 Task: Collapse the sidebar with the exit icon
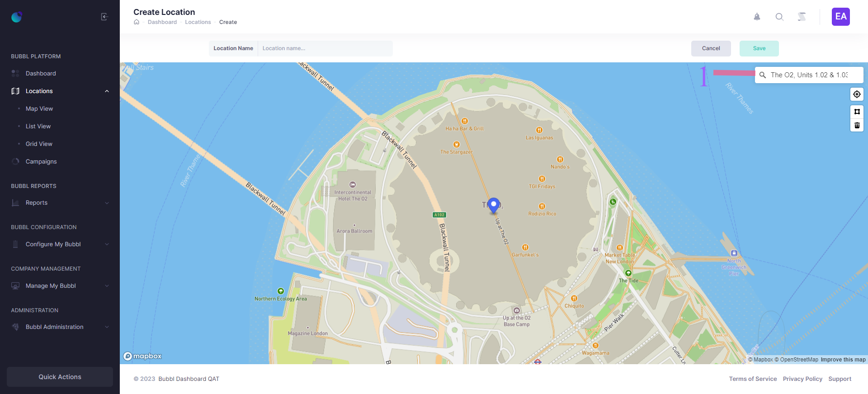point(104,17)
